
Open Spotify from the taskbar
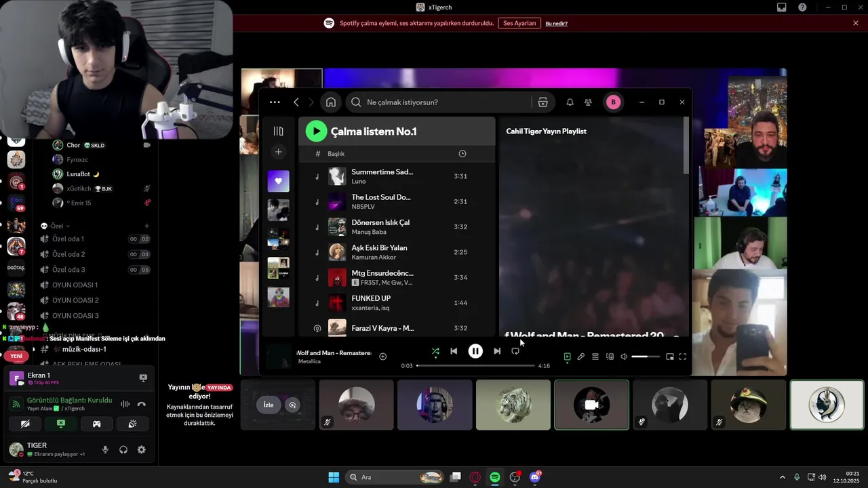pyautogui.click(x=495, y=477)
